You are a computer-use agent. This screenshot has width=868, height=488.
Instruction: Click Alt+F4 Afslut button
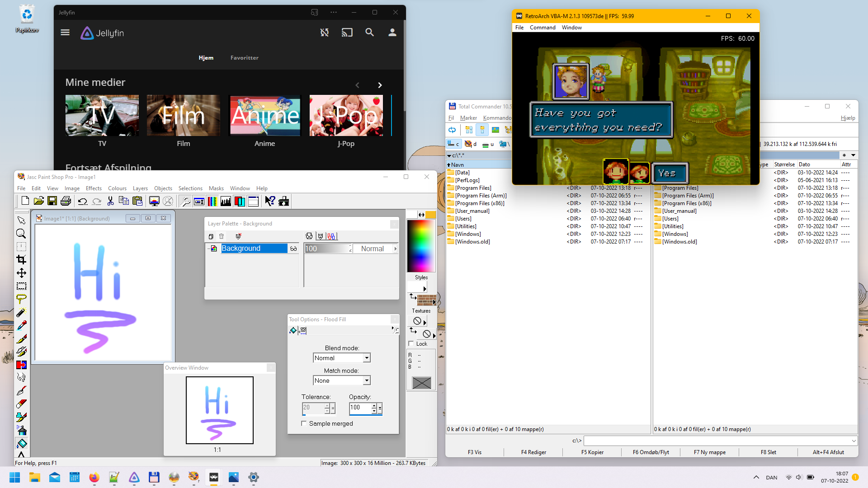coord(828,452)
